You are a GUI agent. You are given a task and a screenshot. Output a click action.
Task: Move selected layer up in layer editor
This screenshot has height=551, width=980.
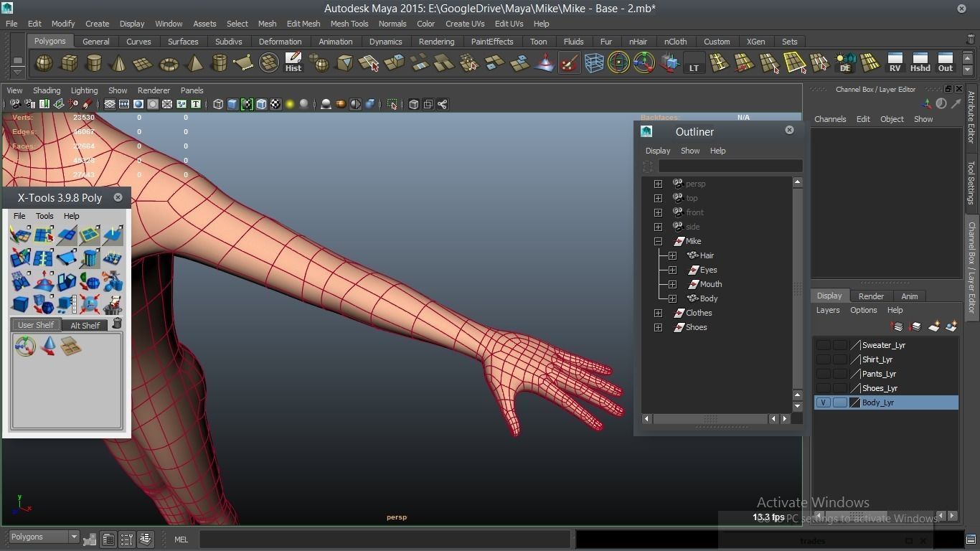pyautogui.click(x=897, y=327)
